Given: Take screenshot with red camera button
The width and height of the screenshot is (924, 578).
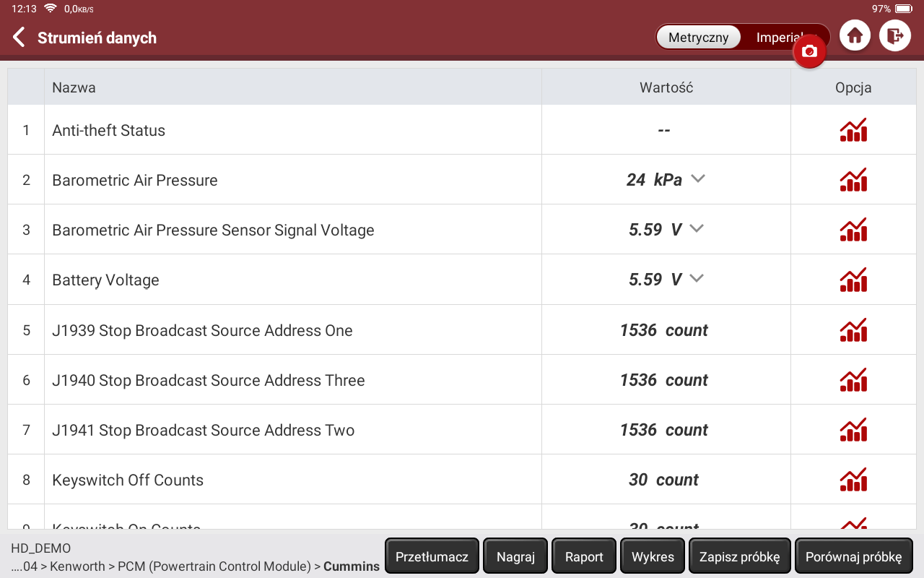Looking at the screenshot, I should click(x=809, y=52).
